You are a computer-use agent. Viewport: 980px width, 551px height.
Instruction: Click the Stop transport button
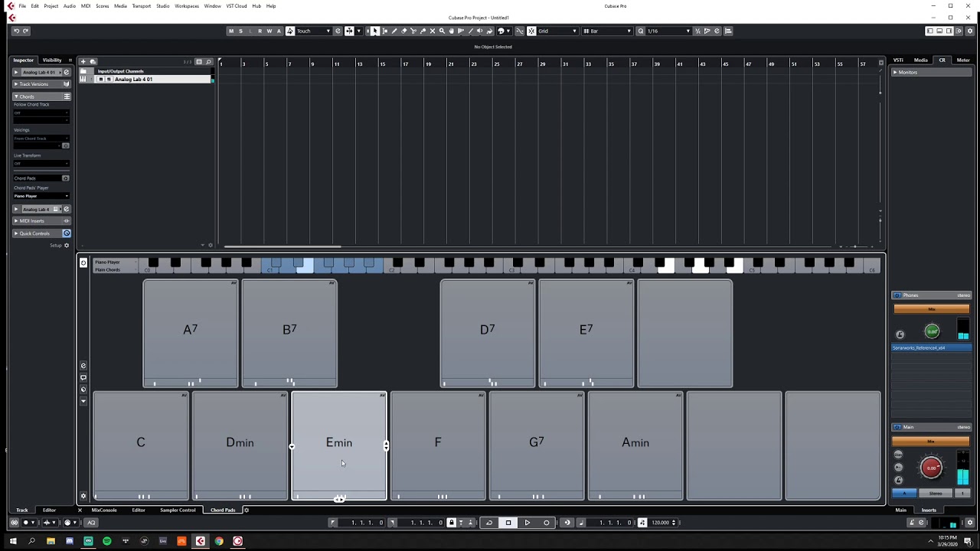[x=508, y=523]
